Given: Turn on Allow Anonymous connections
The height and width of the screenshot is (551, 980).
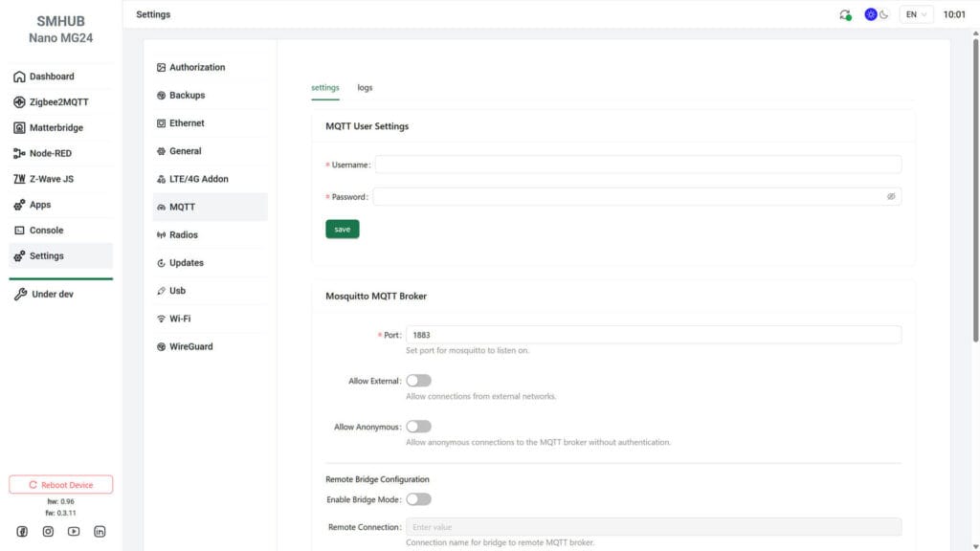Looking at the screenshot, I should (418, 427).
